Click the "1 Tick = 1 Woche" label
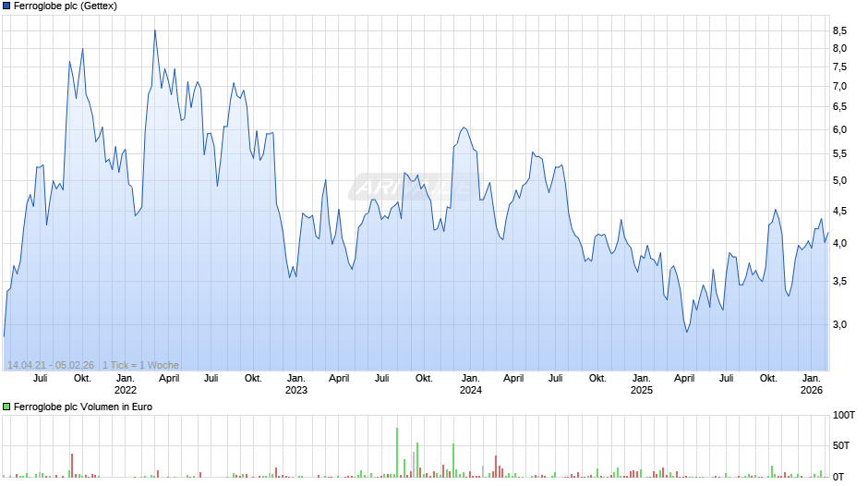Screen dimensions: 868x486 (x=140, y=365)
